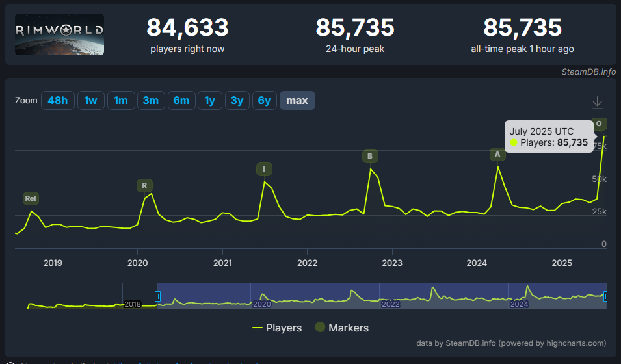Viewport: 621px width, 364px height.
Task: Click the 'R' marker near 2020
Action: 144,185
